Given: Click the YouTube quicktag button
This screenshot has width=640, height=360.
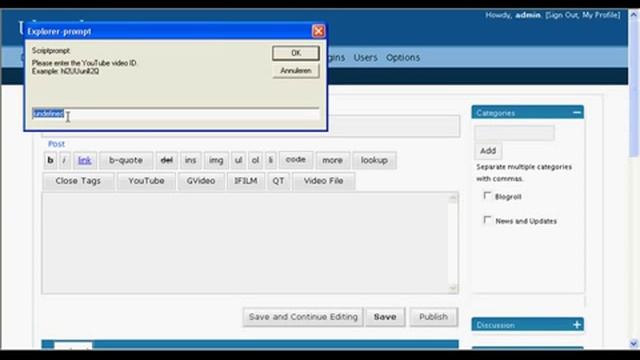Looking at the screenshot, I should coord(147,181).
